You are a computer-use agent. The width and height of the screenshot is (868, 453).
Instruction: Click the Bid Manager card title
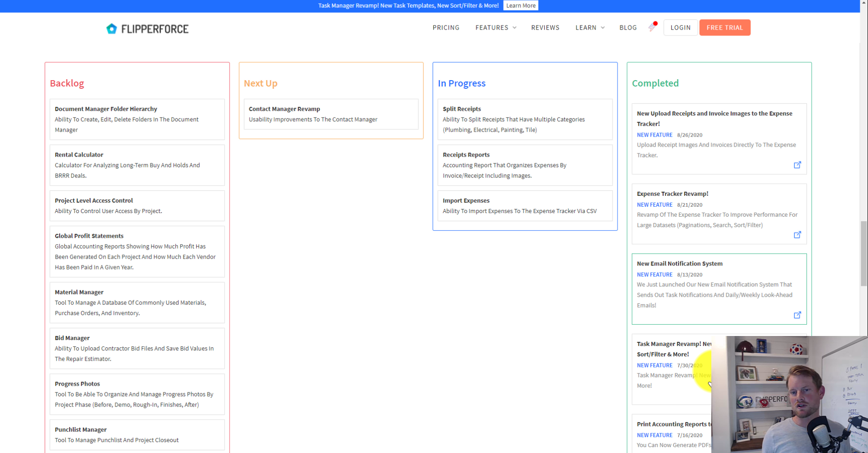[72, 338]
